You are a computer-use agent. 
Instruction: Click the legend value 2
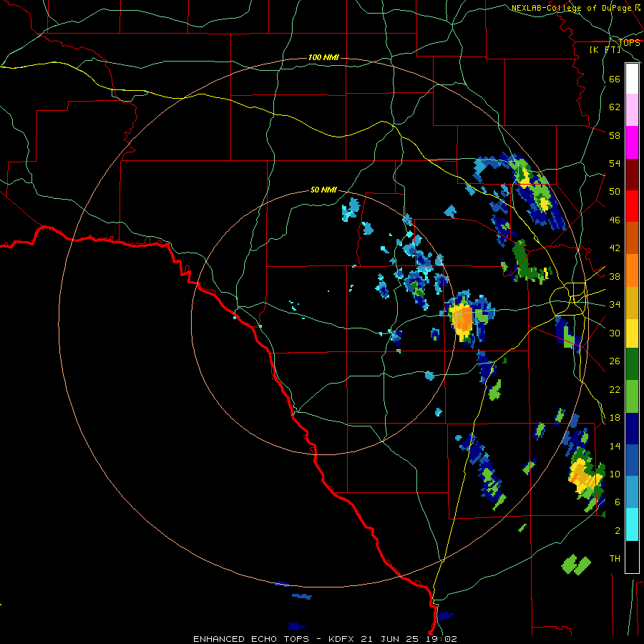coord(617,531)
